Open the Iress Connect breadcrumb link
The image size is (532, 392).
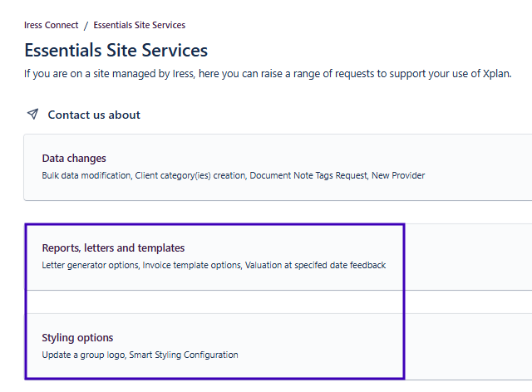52,26
